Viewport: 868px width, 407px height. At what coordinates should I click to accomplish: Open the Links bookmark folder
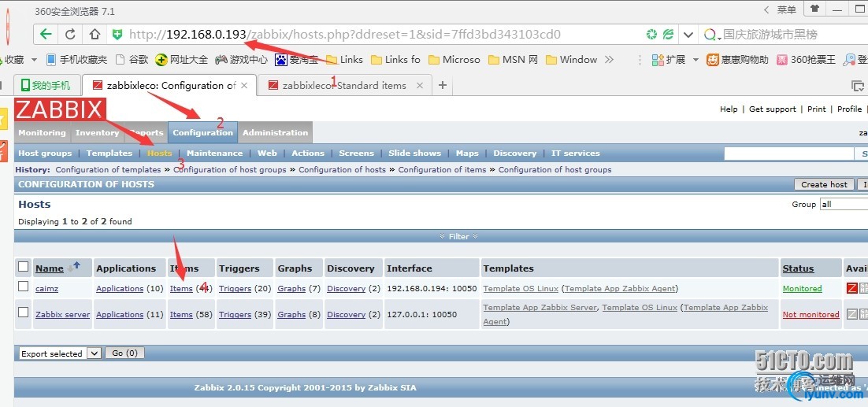(x=344, y=60)
